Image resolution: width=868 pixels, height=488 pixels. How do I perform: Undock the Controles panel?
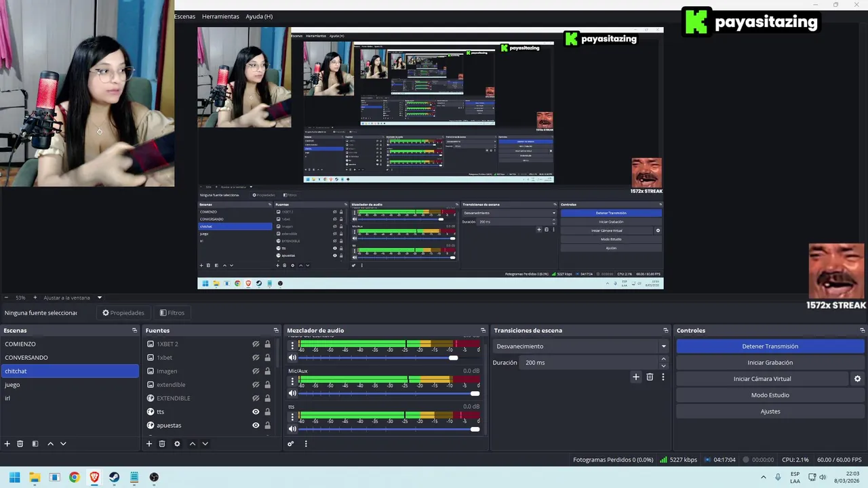click(x=862, y=331)
